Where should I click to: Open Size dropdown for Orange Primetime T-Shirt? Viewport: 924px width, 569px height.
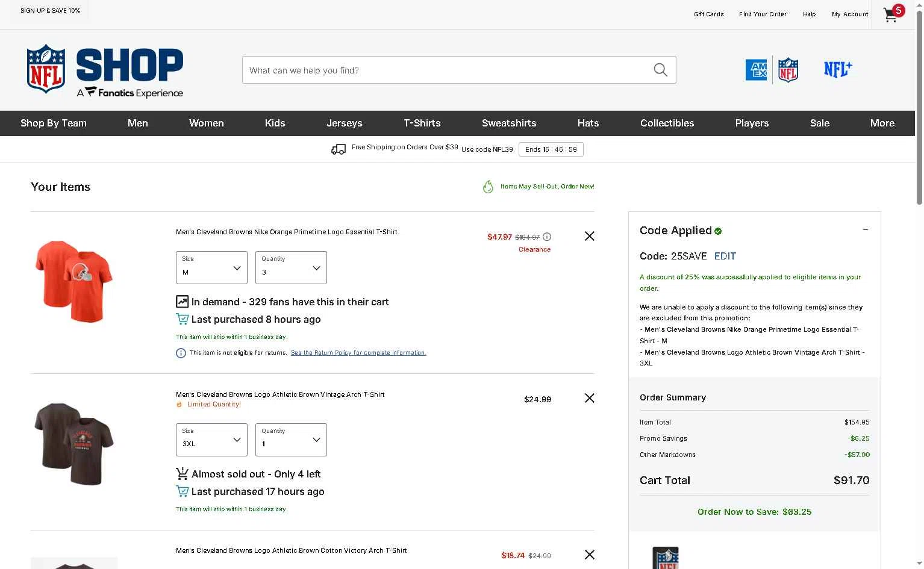click(x=211, y=267)
